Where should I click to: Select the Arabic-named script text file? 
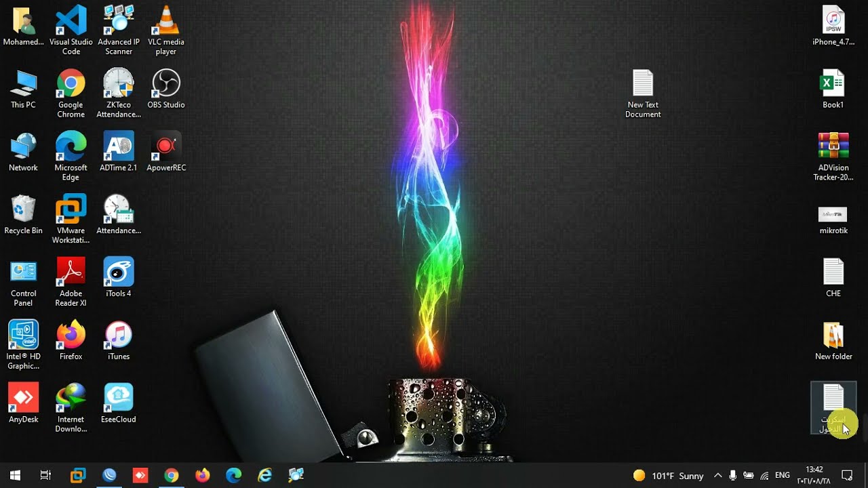pyautogui.click(x=833, y=408)
